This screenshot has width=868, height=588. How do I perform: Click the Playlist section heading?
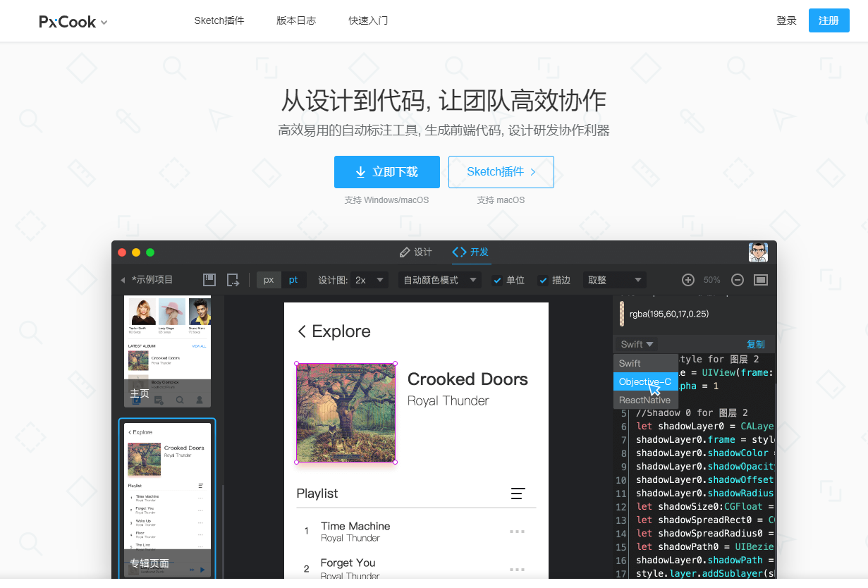point(317,494)
